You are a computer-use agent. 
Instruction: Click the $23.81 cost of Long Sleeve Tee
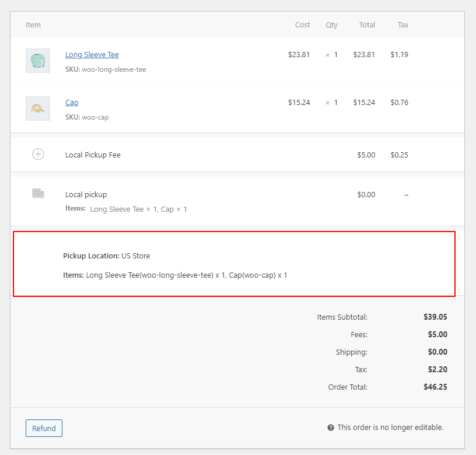299,55
